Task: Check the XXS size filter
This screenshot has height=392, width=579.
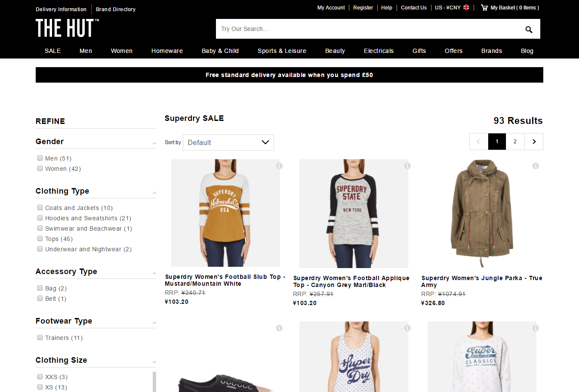Action: (40, 377)
